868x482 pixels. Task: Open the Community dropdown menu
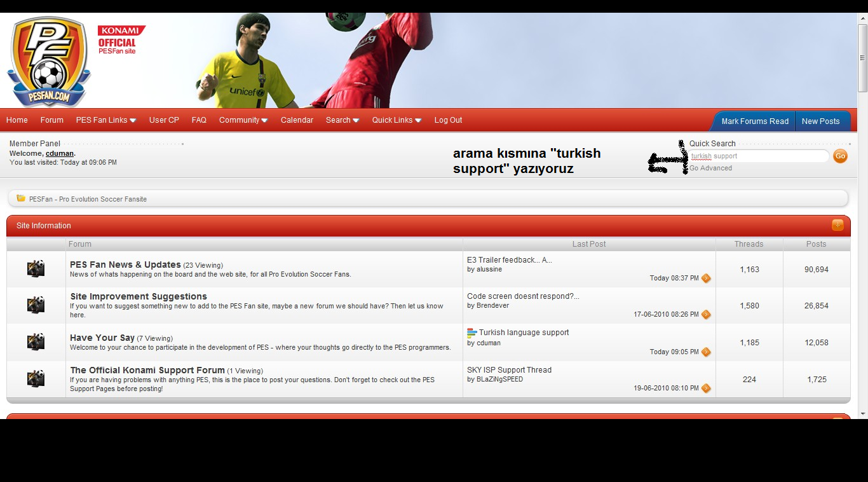pos(243,120)
